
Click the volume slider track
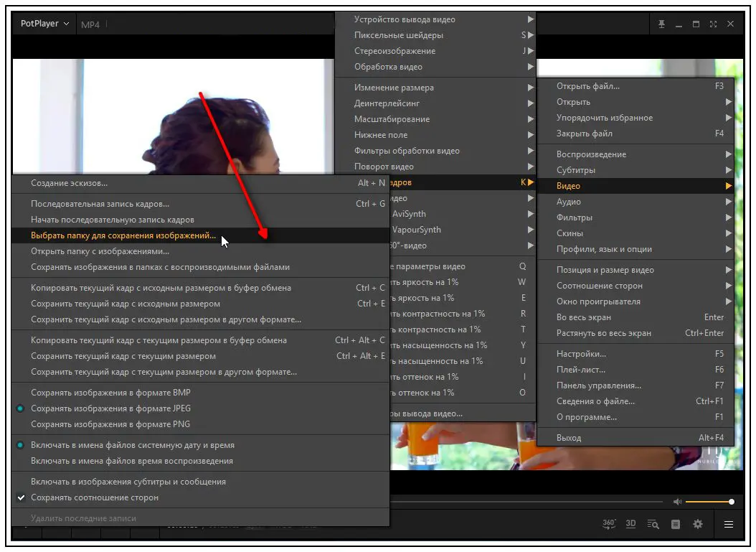point(708,502)
